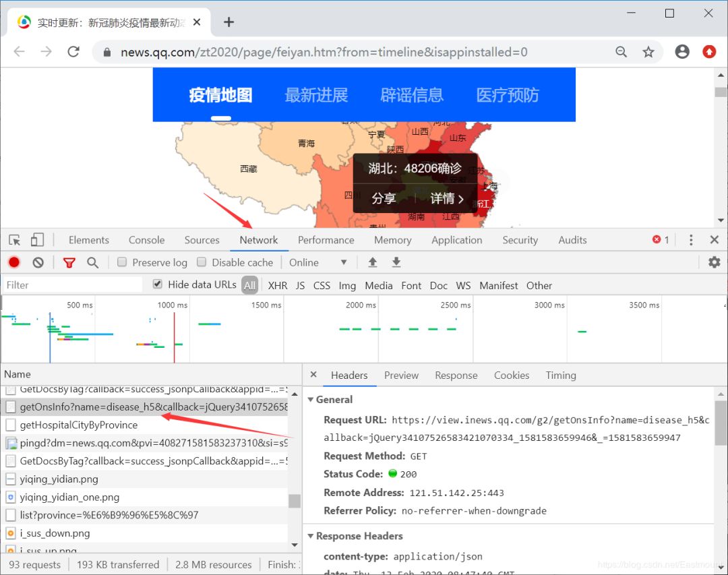This screenshot has height=575, width=728.
Task: Click the 辟谣信息 navigation item
Action: tap(412, 95)
